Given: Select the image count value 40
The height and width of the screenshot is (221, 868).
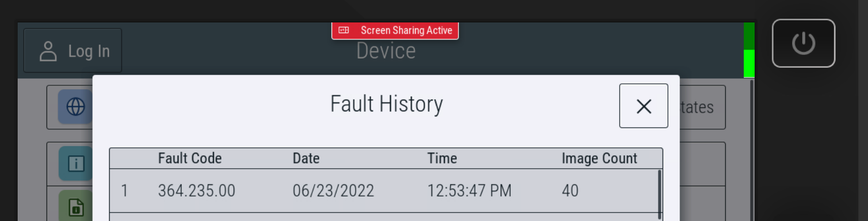Looking at the screenshot, I should [x=570, y=191].
